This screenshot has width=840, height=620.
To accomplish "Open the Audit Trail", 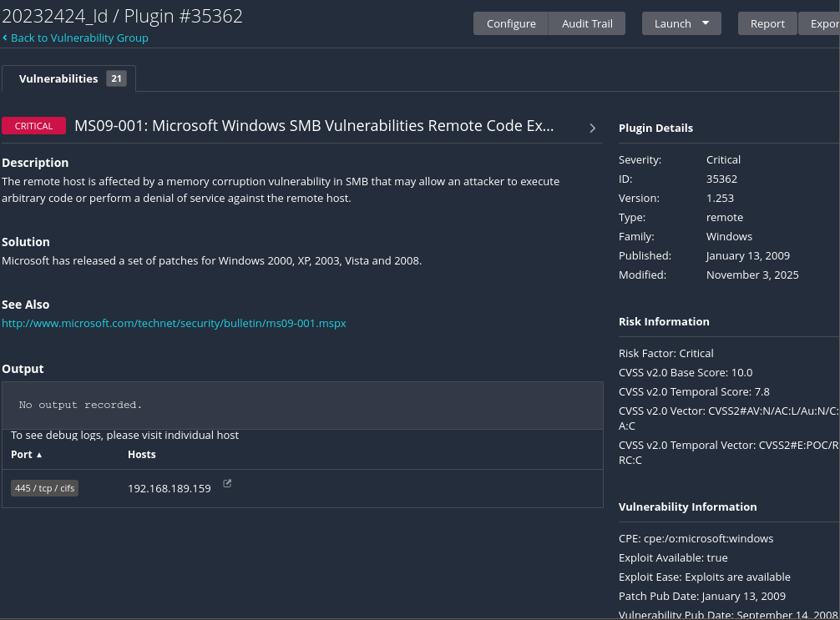I will tap(587, 23).
